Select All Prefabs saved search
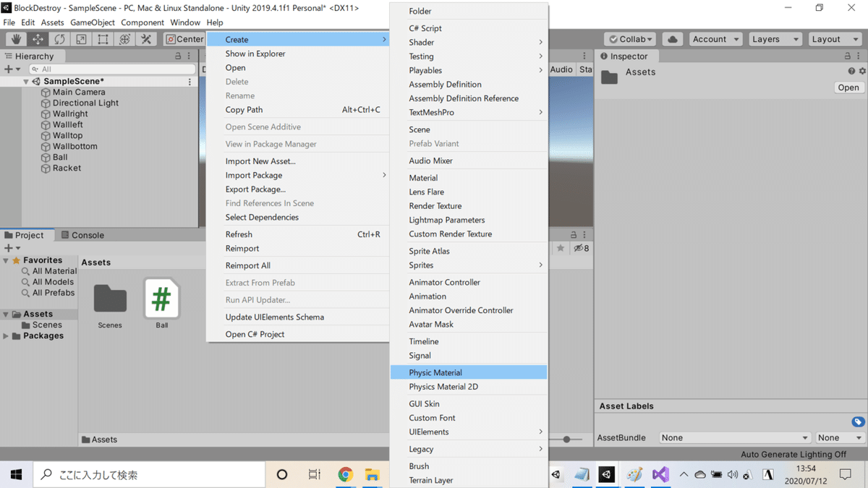The height and width of the screenshot is (488, 868). [48, 293]
